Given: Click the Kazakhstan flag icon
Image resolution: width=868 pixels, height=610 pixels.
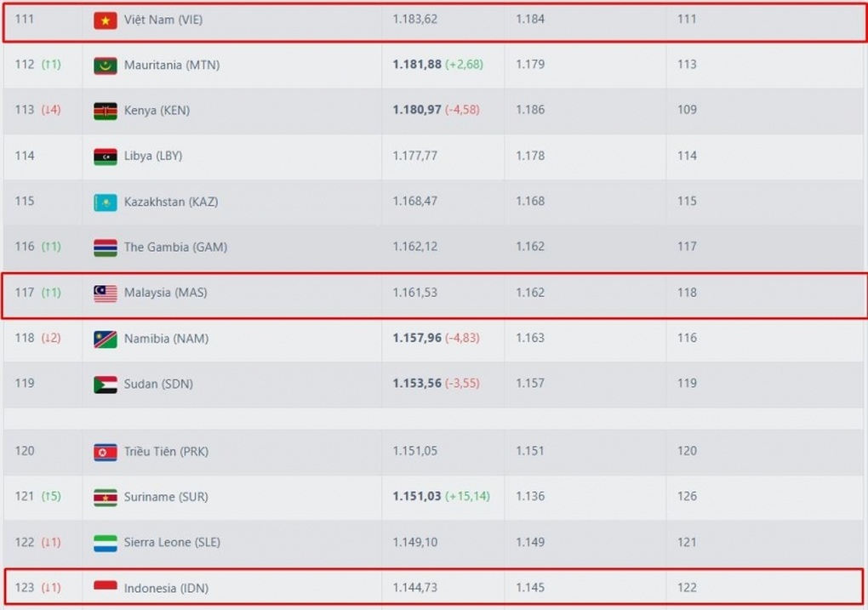Looking at the screenshot, I should (106, 202).
